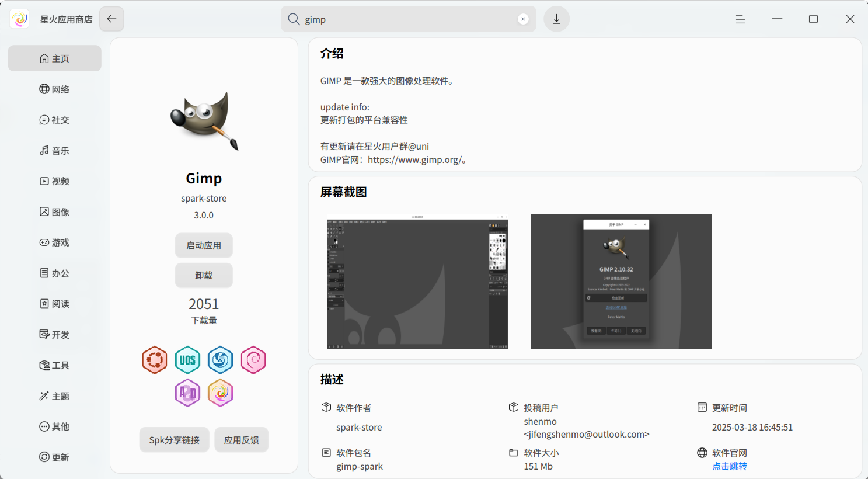Click the Ubuntu compatibility badge
Screen dimensions: 868x479
pyautogui.click(x=155, y=360)
